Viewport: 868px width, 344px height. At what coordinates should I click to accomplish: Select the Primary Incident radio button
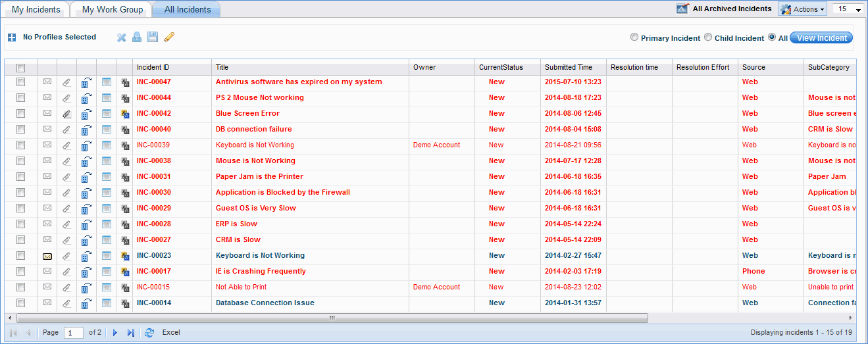click(x=634, y=37)
